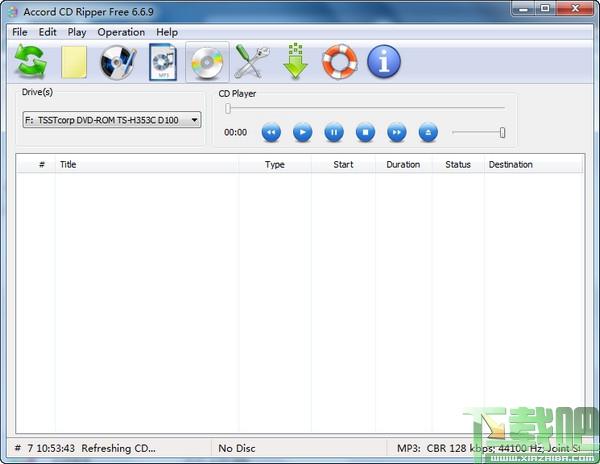Click the green download arrow icon

pos(295,63)
